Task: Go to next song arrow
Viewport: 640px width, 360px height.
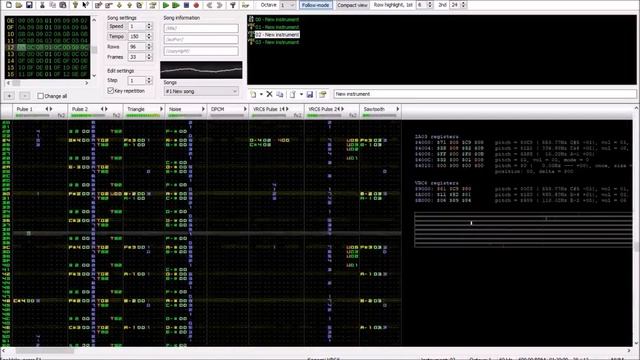Action: click(220, 5)
